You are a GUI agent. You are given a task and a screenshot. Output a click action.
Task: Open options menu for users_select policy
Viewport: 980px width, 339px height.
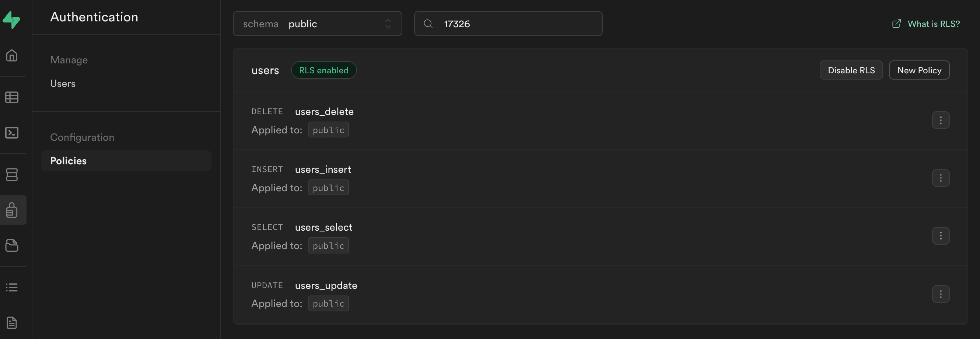pos(941,236)
